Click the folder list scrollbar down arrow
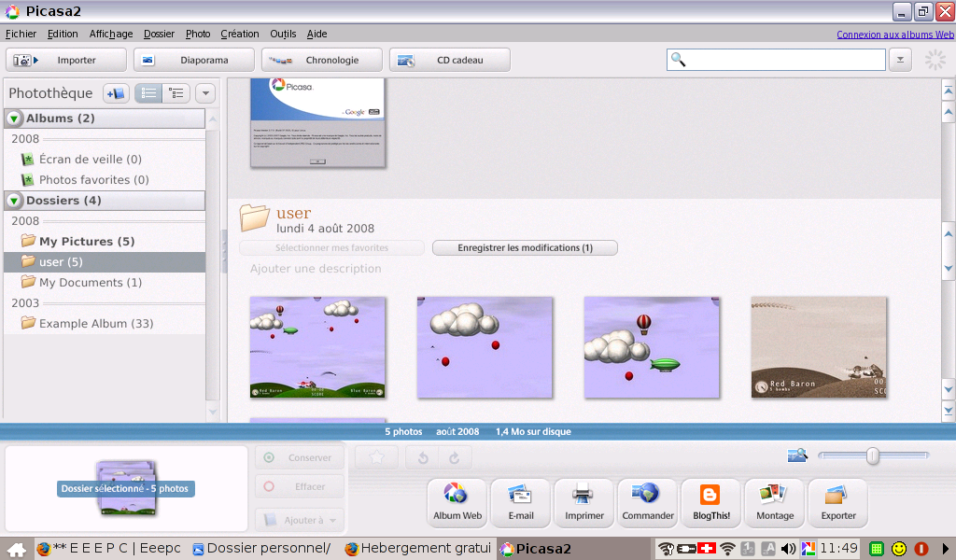 pos(212,412)
